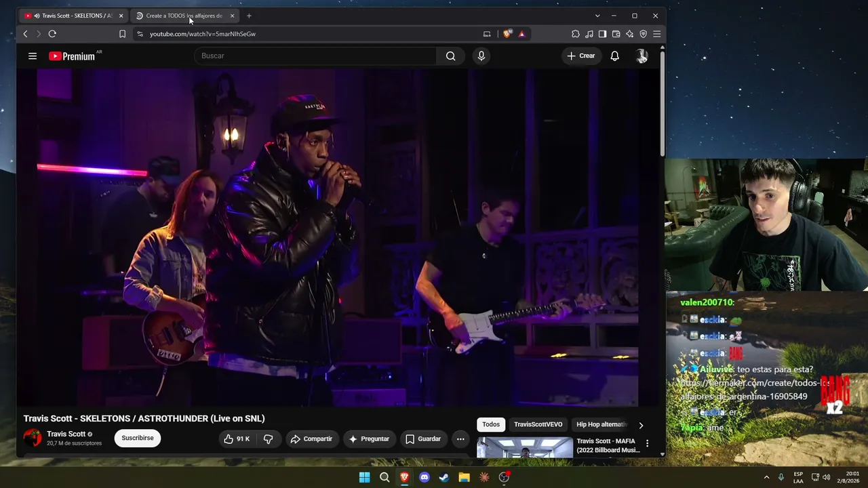
Task: Open a new browser tab
Action: [x=249, y=16]
